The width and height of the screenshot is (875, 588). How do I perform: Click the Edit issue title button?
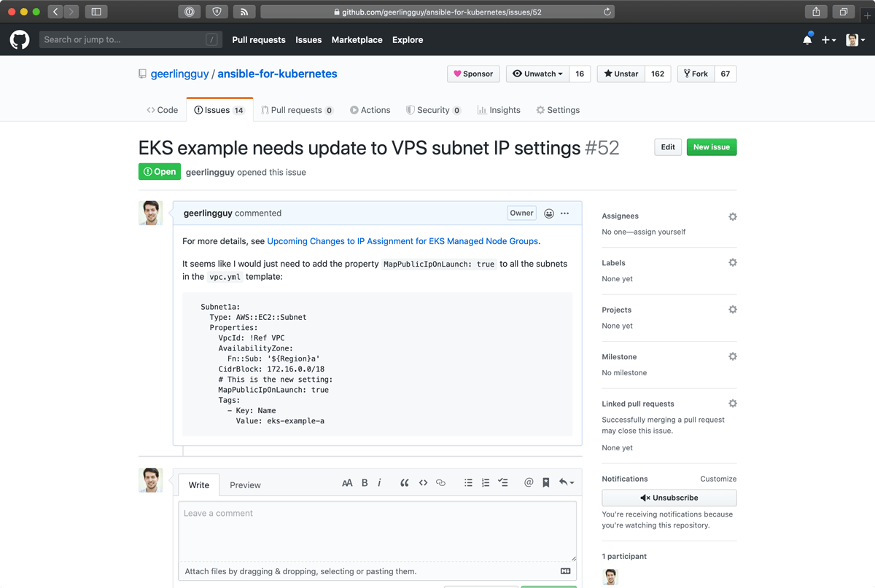coord(668,147)
